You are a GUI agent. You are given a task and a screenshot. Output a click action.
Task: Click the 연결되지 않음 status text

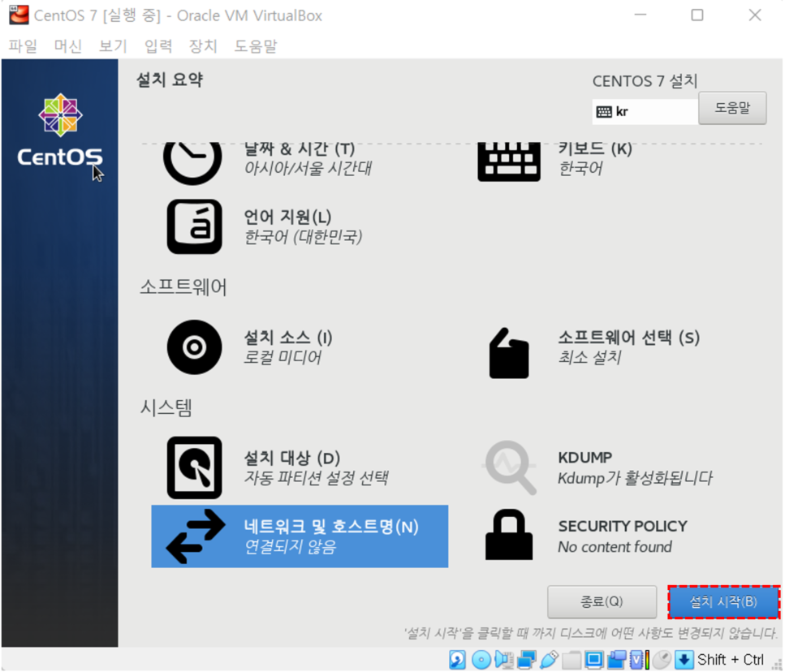(290, 547)
